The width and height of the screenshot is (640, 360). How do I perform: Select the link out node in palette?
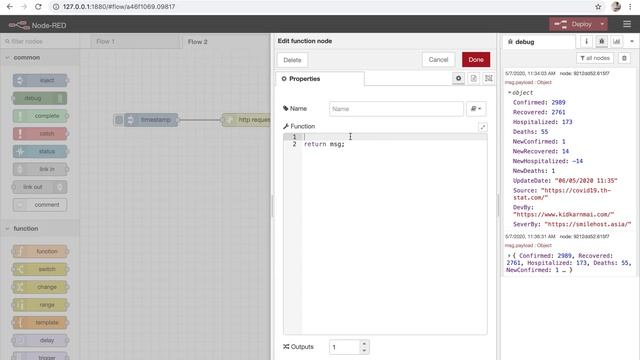coord(40,187)
